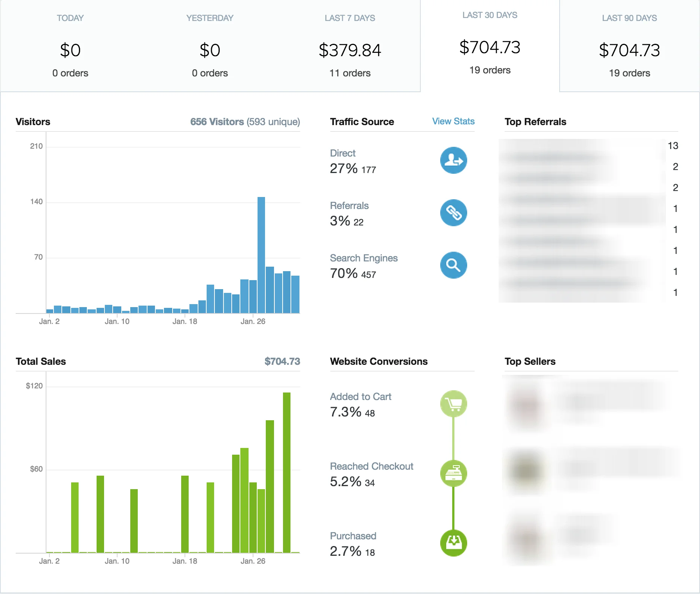Click the Search Engines magnifier icon

click(x=453, y=265)
